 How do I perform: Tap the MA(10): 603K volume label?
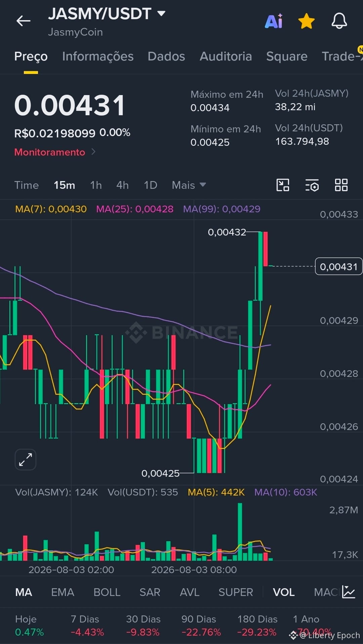[286, 492]
